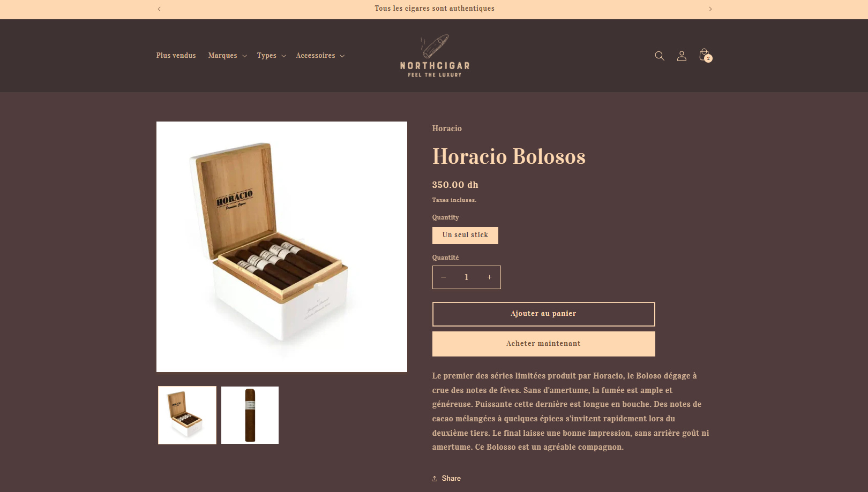Viewport: 868px width, 492px height.
Task: Click the 'Acheter maintenant' button
Action: (x=543, y=344)
